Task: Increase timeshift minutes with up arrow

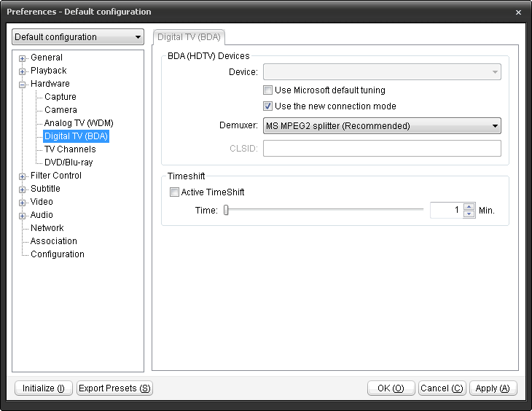Action: [469, 207]
